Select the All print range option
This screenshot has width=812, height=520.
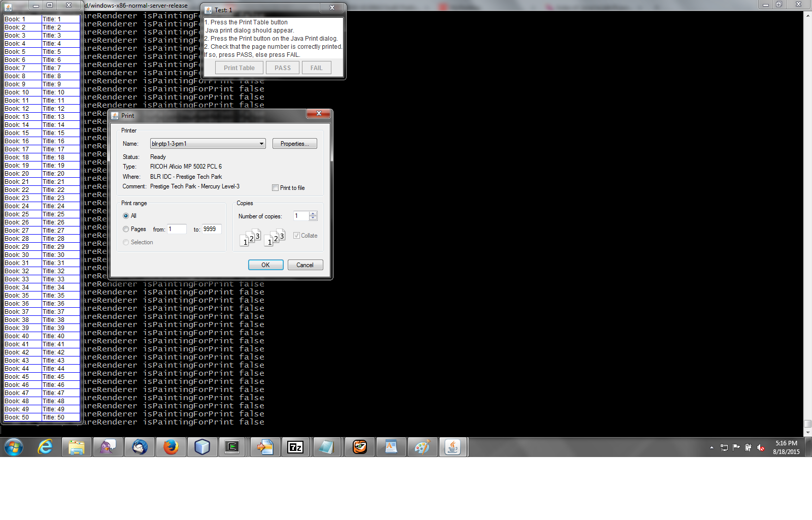126,216
